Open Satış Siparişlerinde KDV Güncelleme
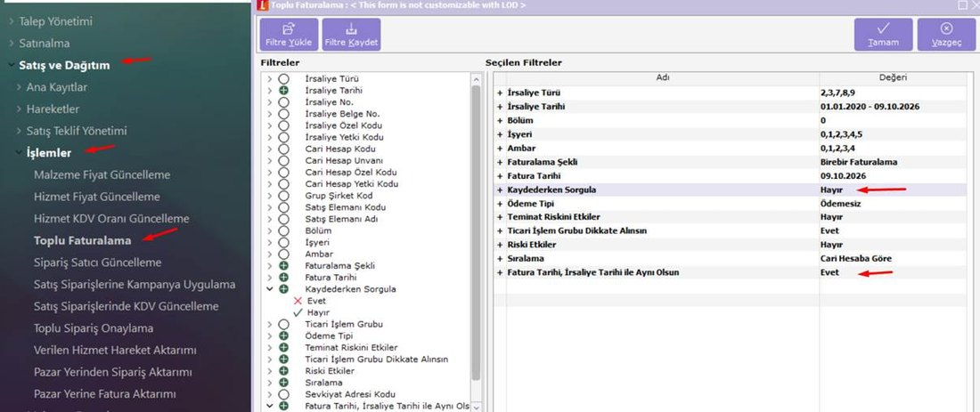Viewport: 980px width, 412px height. pyautogui.click(x=127, y=306)
